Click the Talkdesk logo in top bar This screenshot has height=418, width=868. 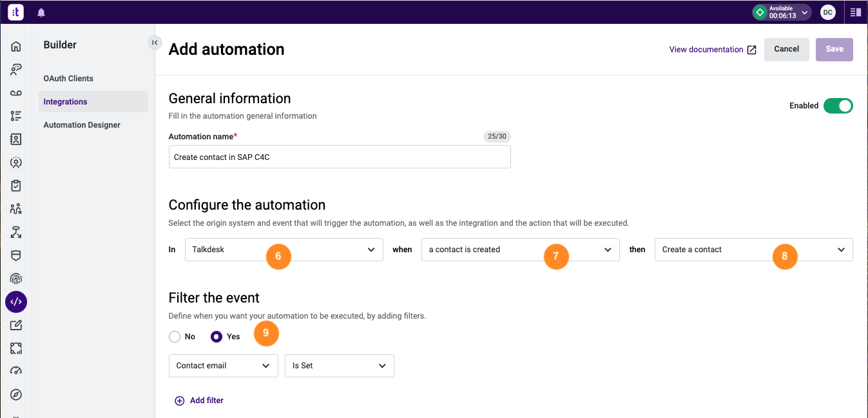click(x=16, y=12)
